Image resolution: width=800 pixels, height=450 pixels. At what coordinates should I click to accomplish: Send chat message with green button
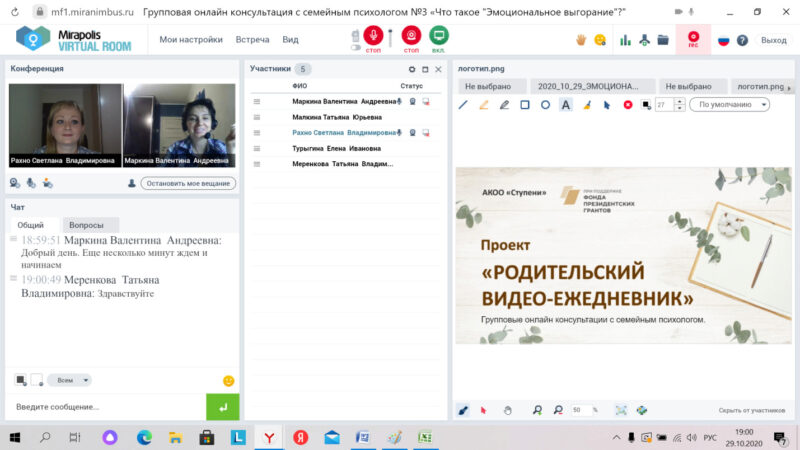222,407
